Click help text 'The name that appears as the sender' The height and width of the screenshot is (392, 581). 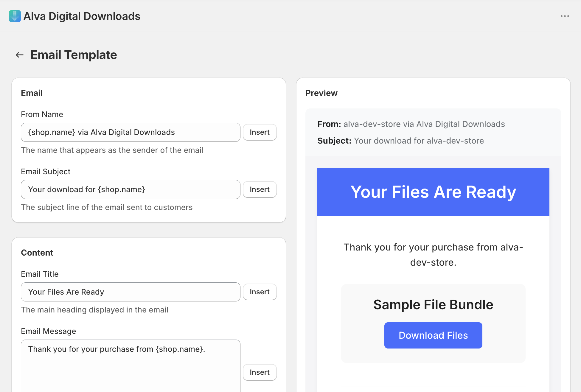[112, 150]
